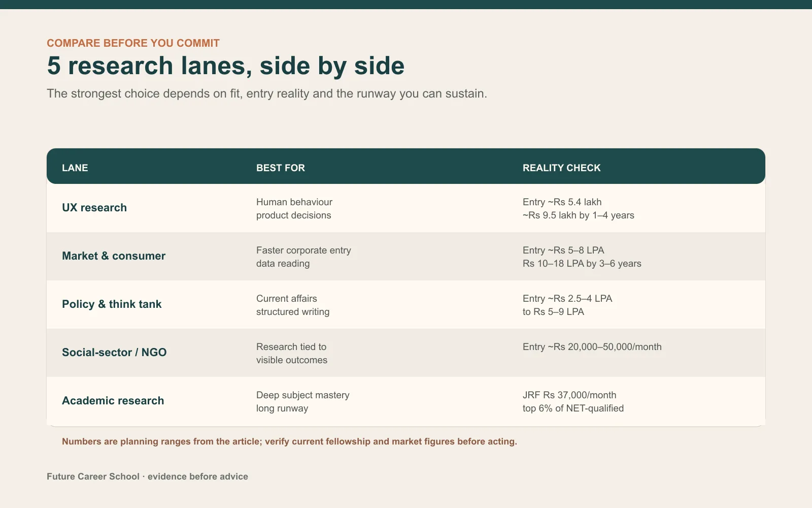Image resolution: width=812 pixels, height=508 pixels.
Task: Click 'Faster corporate entry data reading' cell
Action: [303, 257]
